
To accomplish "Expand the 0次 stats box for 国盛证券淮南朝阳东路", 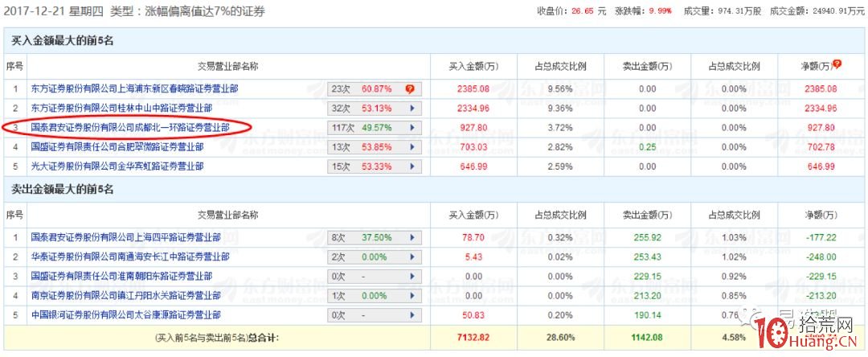I will click(x=375, y=276).
